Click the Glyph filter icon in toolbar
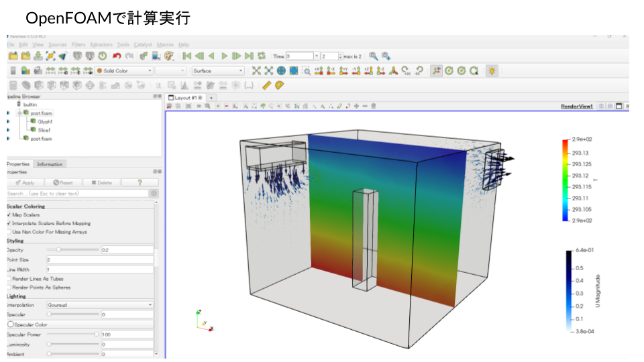Screen dimensions: 644x362 coord(89,85)
